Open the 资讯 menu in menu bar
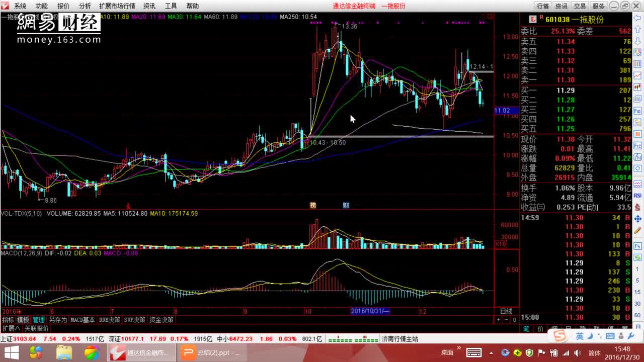 tap(149, 6)
